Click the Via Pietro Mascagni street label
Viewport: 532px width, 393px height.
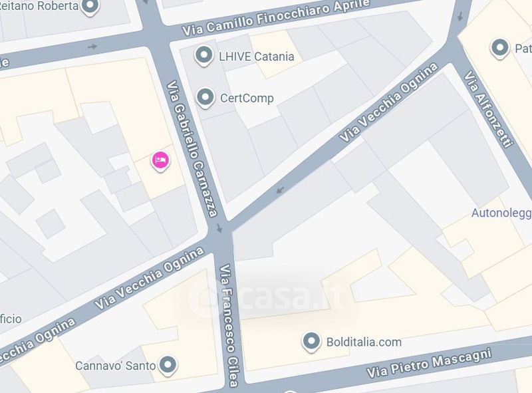point(429,364)
